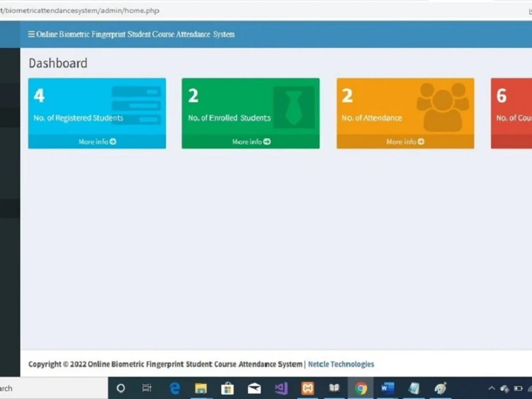Open Microsoft Word from the taskbar
The height and width of the screenshot is (399, 532).
coord(387,388)
